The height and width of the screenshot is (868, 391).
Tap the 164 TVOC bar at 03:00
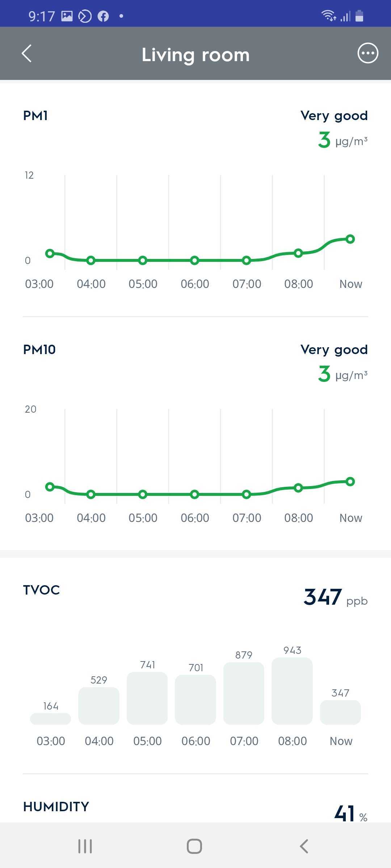(x=50, y=719)
